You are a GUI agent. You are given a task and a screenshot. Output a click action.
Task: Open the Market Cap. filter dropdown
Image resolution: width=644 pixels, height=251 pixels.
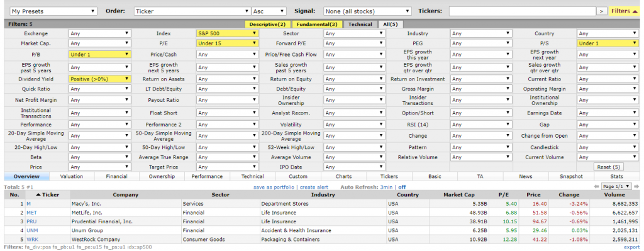click(100, 43)
